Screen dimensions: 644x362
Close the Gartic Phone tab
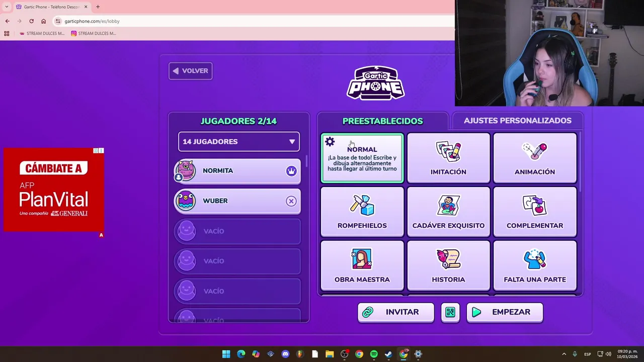tap(86, 7)
